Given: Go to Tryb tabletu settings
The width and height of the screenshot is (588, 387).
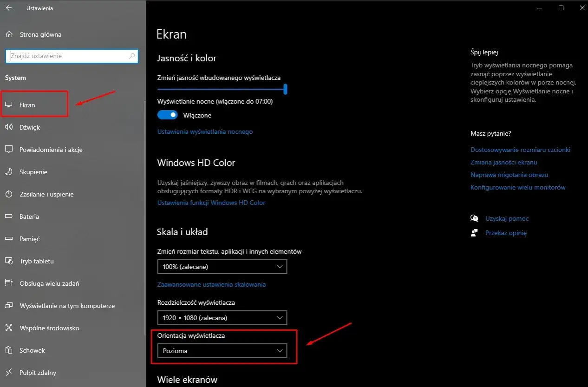Looking at the screenshot, I should 37,261.
